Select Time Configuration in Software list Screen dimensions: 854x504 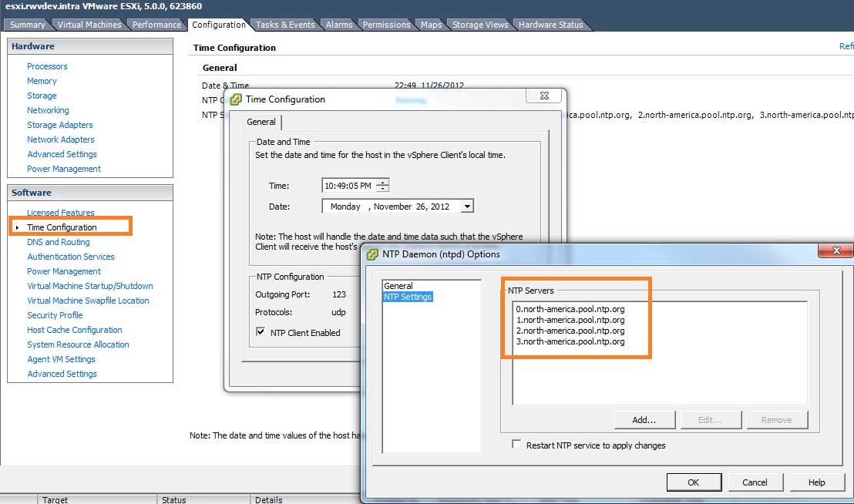62,227
